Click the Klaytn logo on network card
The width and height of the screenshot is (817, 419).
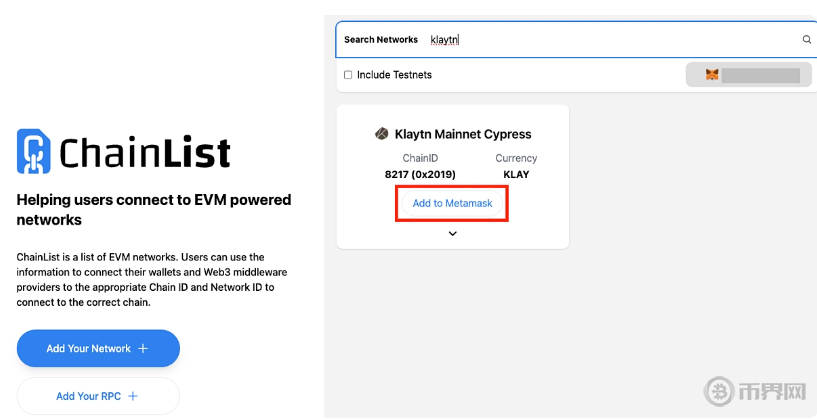click(381, 134)
